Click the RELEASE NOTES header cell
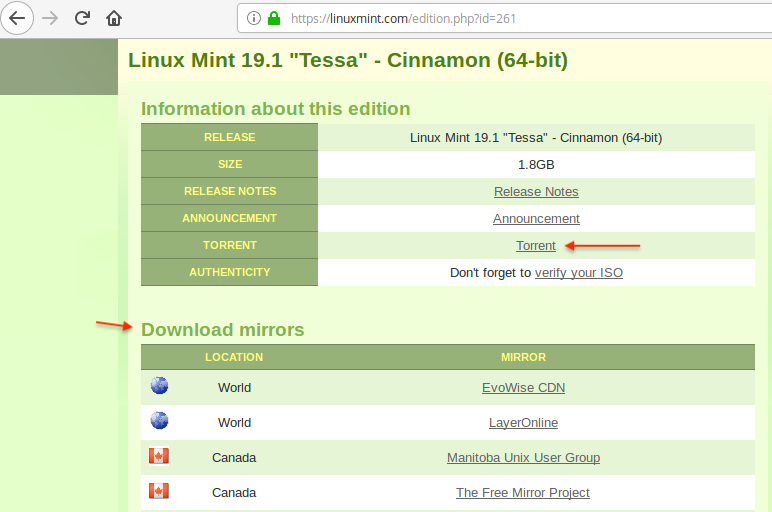Viewport: 772px width, 512px height. click(x=229, y=191)
